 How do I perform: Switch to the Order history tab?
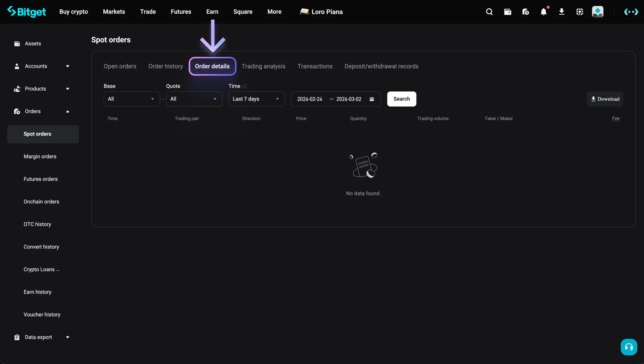[165, 66]
